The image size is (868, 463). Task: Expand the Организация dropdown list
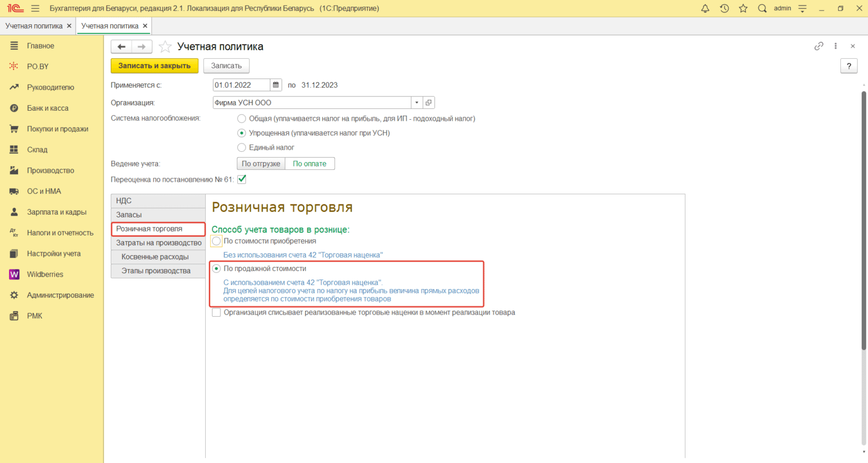[x=416, y=103]
